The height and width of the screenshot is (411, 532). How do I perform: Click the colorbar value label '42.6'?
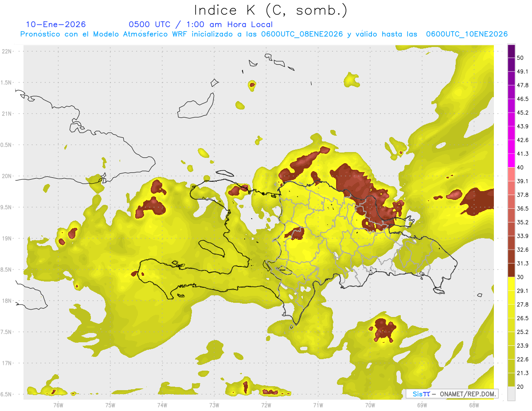(523, 140)
